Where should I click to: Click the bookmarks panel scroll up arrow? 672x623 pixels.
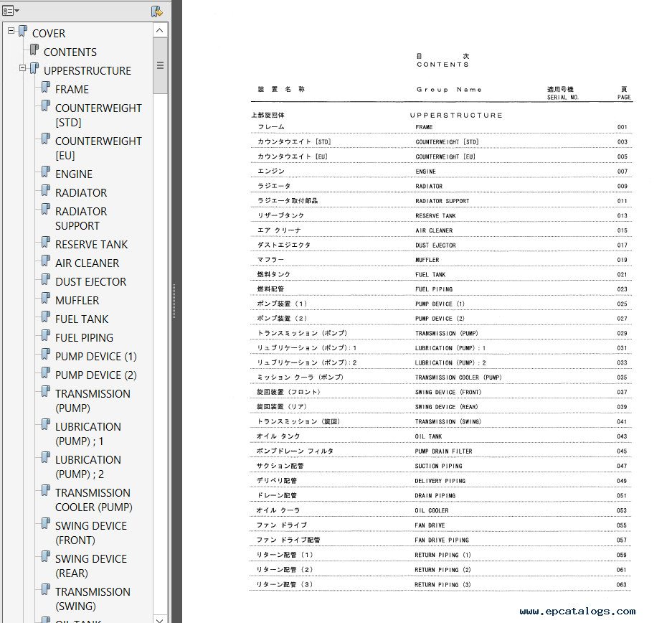click(x=160, y=30)
